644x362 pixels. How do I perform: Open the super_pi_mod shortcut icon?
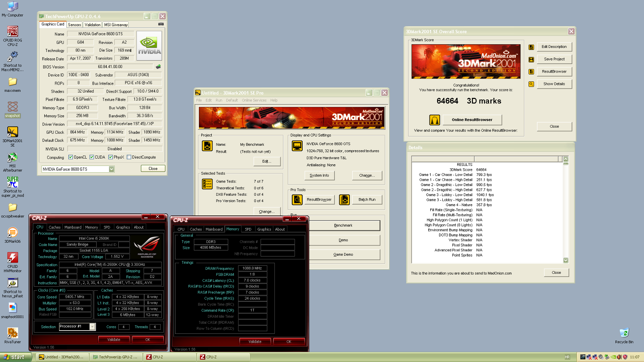coord(12,182)
